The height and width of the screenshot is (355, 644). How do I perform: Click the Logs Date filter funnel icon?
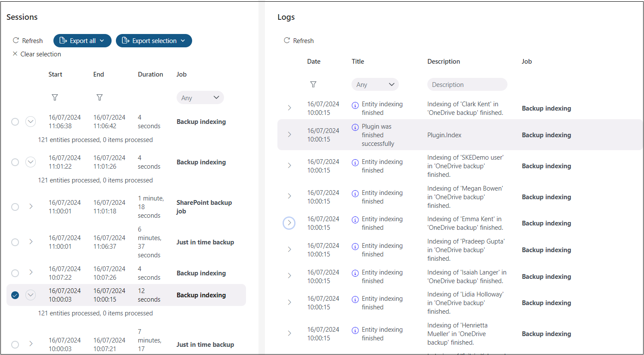coord(313,85)
